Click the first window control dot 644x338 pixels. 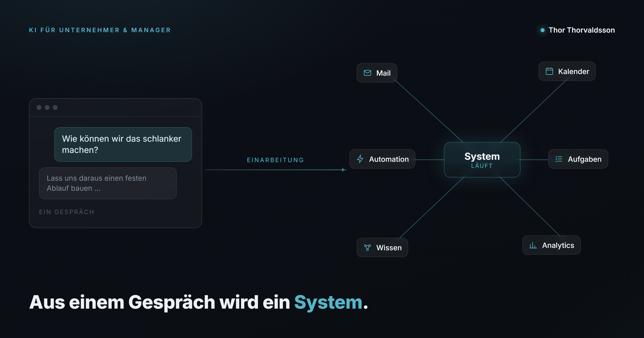(x=39, y=107)
